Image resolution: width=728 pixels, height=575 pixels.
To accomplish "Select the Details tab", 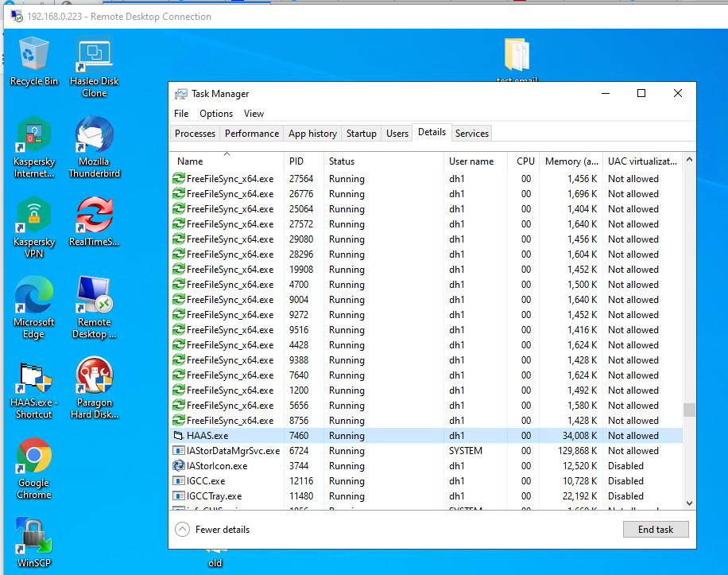I will click(432, 132).
